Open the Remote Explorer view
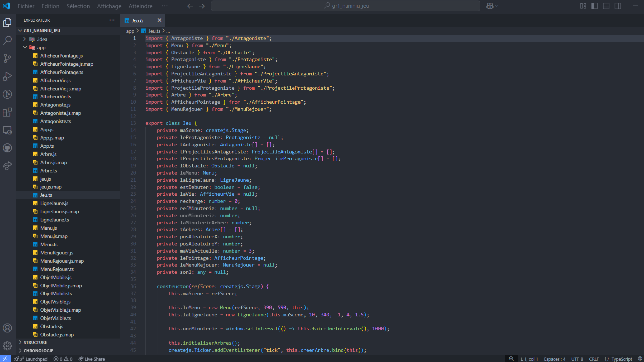 pyautogui.click(x=7, y=130)
